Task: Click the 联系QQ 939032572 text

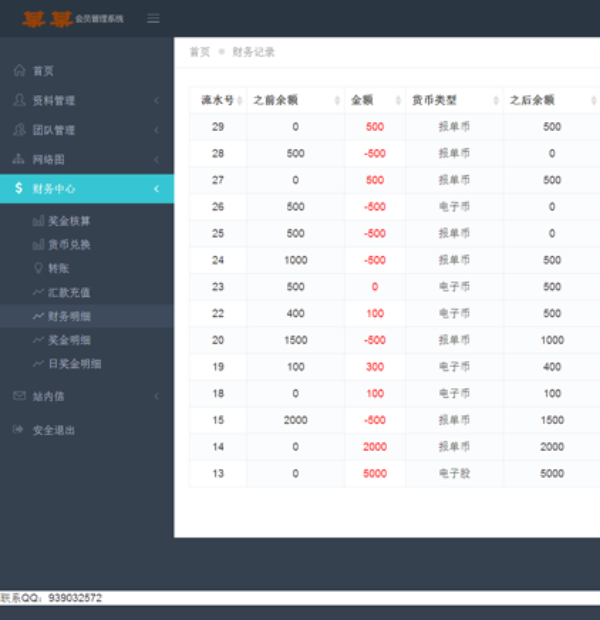Action: (x=51, y=597)
